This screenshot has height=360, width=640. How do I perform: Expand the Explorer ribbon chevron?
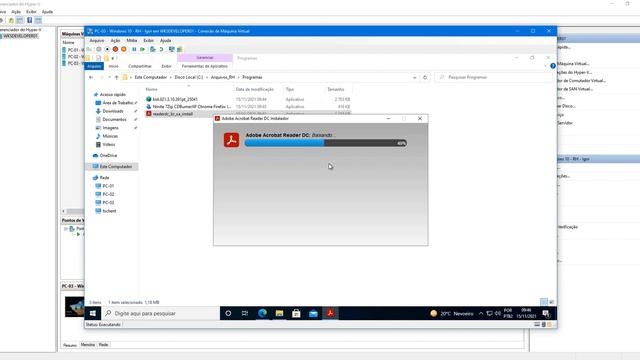545,66
